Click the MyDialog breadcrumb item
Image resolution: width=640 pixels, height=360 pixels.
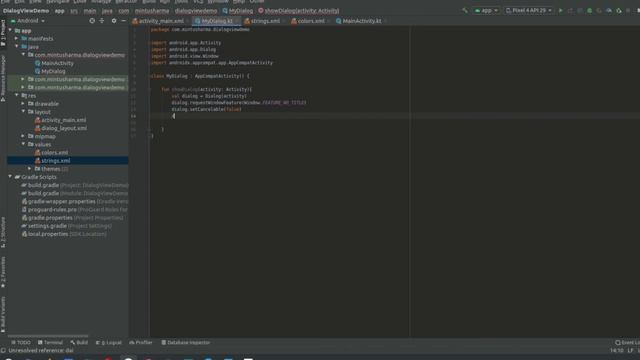238,11
